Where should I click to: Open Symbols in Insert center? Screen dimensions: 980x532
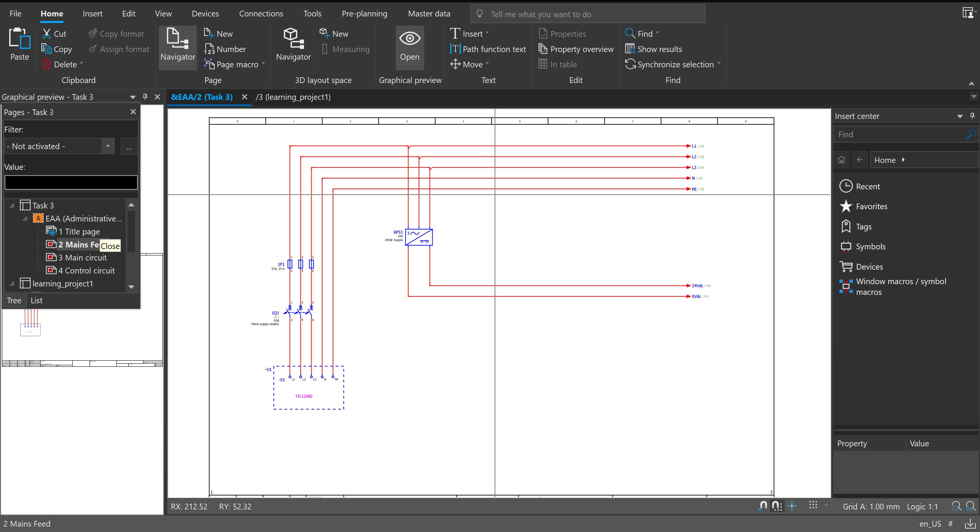click(x=862, y=246)
